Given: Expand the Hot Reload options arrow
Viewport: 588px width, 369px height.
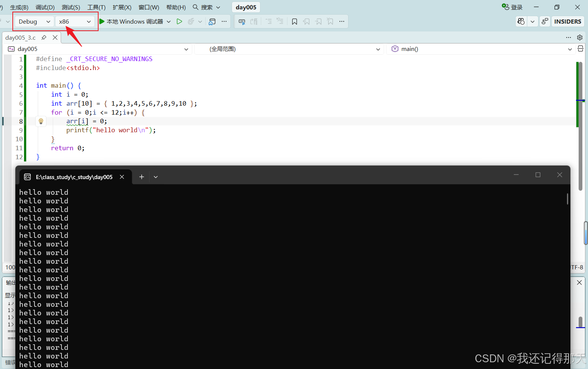Looking at the screenshot, I should pyautogui.click(x=200, y=21).
